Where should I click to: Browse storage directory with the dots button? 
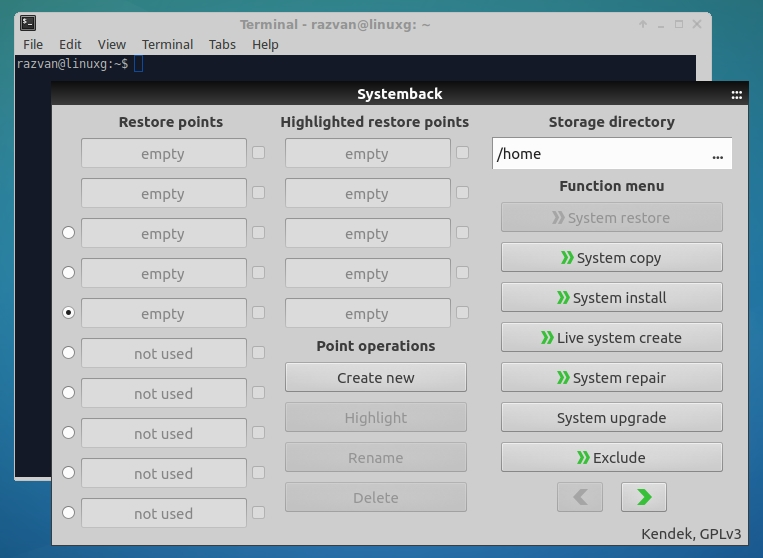[x=718, y=156]
